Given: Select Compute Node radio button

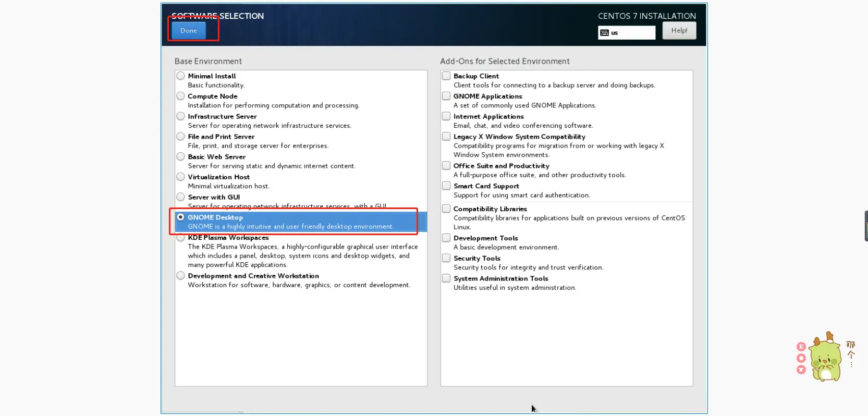Looking at the screenshot, I should tap(180, 96).
